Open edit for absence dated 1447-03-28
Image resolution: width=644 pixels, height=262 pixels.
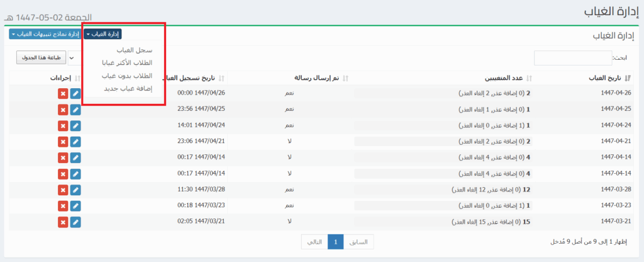tap(75, 190)
